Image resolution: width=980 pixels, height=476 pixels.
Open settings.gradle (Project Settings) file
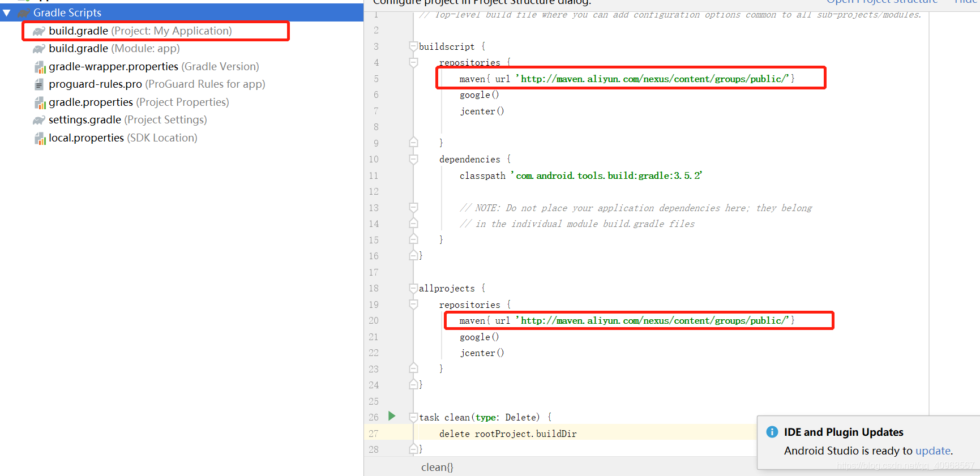(x=127, y=119)
